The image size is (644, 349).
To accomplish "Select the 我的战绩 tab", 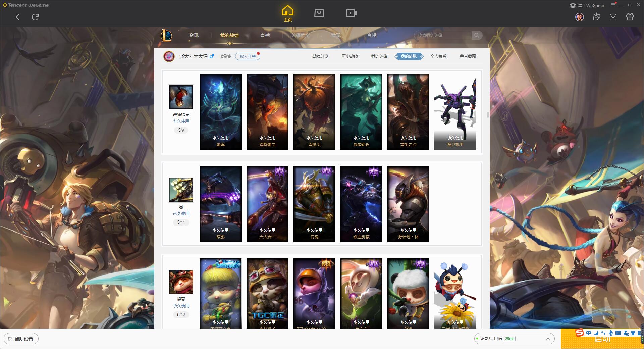I will click(x=229, y=35).
